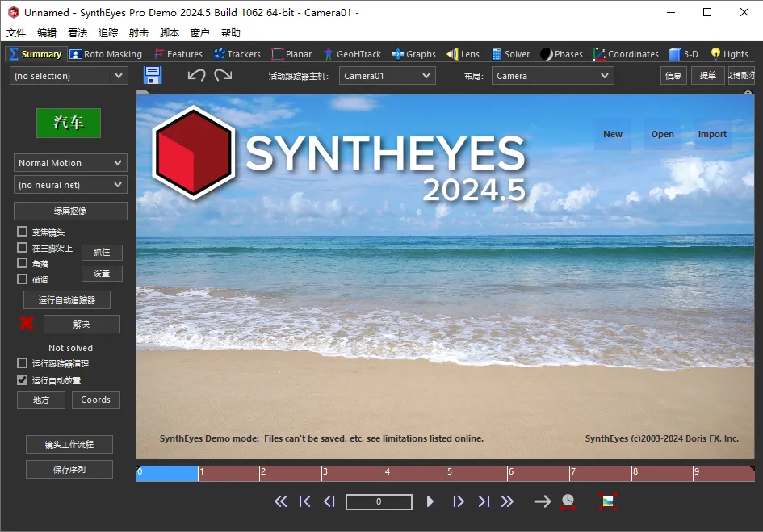Click frame 5 on the timeline
The height and width of the screenshot is (532, 763).
(x=476, y=473)
